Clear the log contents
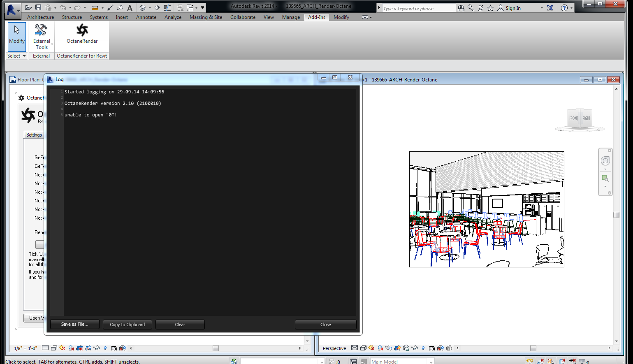This screenshot has height=364, width=633. (x=180, y=325)
